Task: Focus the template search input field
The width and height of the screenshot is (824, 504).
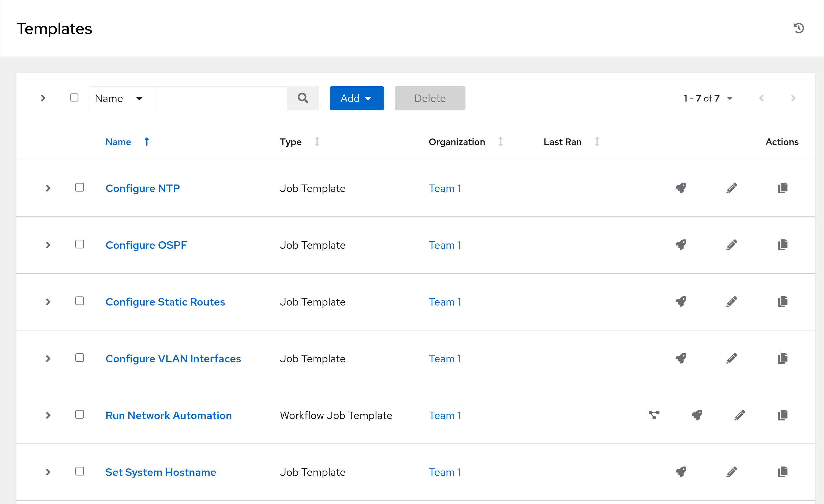Action: pyautogui.click(x=221, y=98)
